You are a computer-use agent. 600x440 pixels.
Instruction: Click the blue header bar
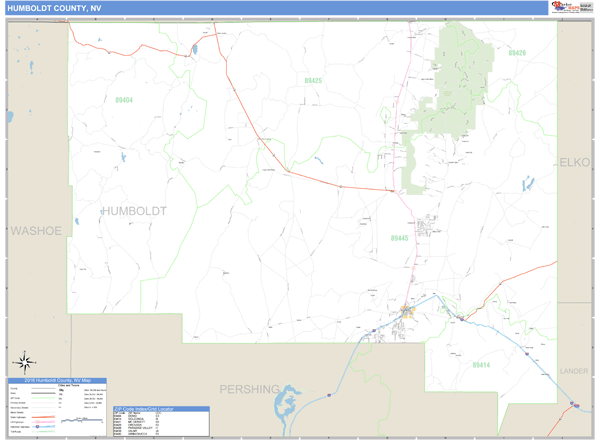[x=300, y=8]
